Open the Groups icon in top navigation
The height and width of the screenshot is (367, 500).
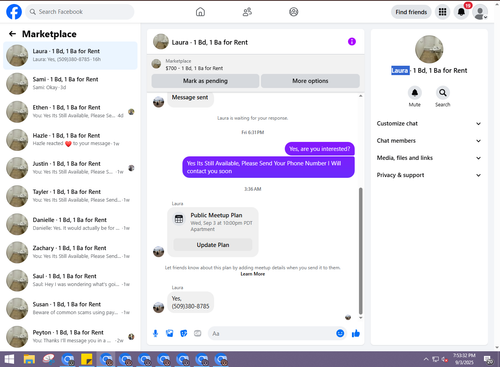[294, 12]
